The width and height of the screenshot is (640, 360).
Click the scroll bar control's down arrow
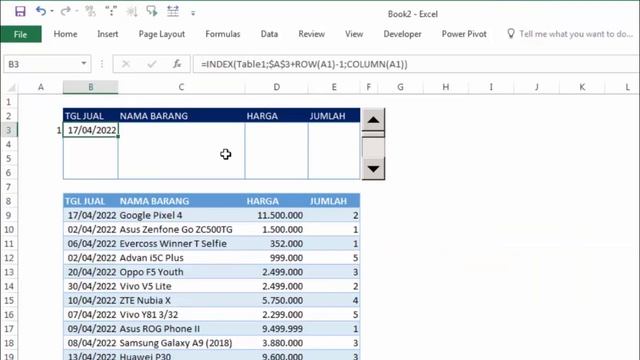pos(373,168)
